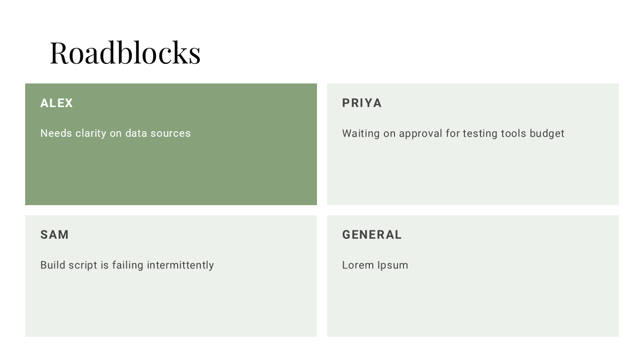Click the word 'intermittently' in SAM card

[x=181, y=265]
